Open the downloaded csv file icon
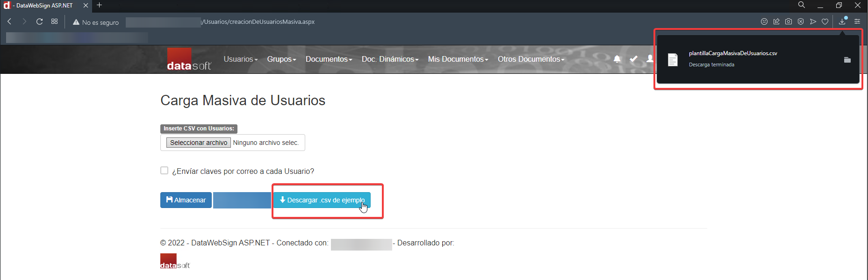 click(673, 60)
